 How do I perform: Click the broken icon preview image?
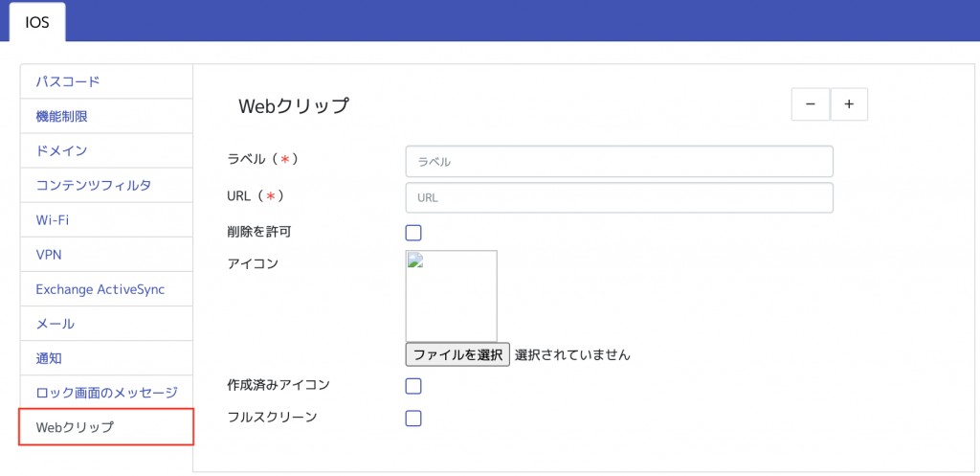[x=451, y=295]
